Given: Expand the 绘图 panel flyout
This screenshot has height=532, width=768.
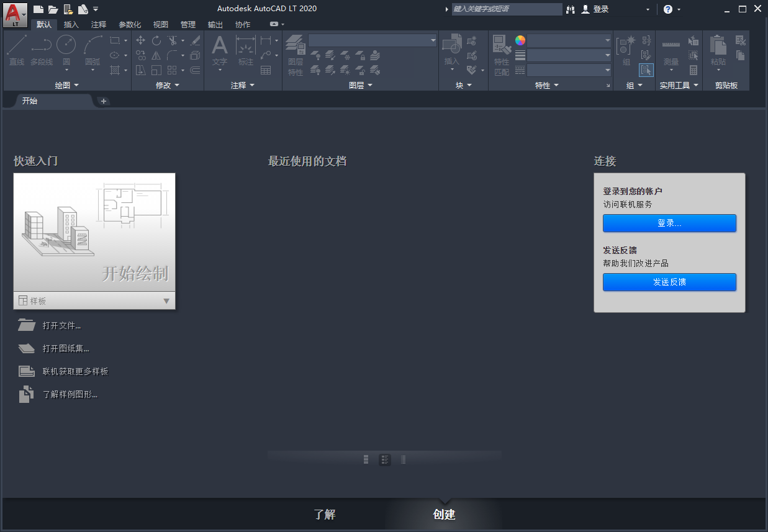Looking at the screenshot, I should (66, 85).
